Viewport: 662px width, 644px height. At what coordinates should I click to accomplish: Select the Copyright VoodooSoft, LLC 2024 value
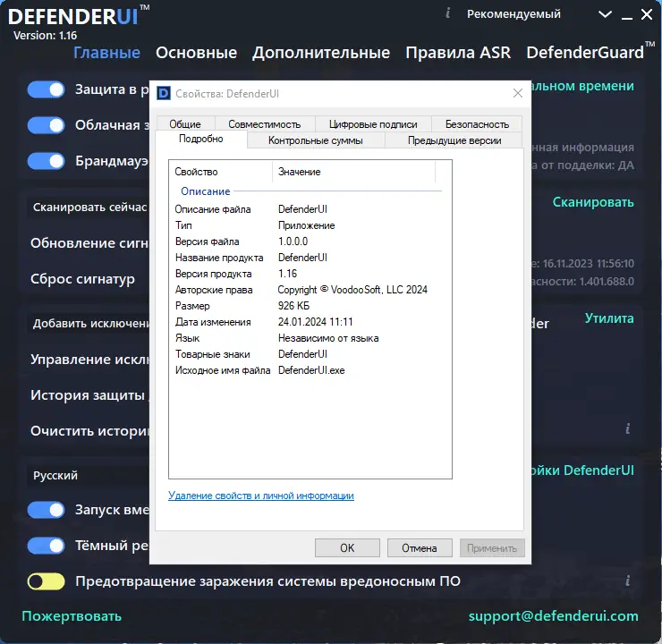352,290
